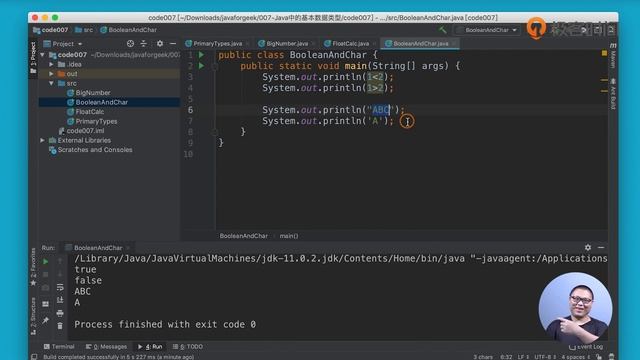Open Project panel settings gear
Viewport: 640px width, 360px height.
[160, 43]
